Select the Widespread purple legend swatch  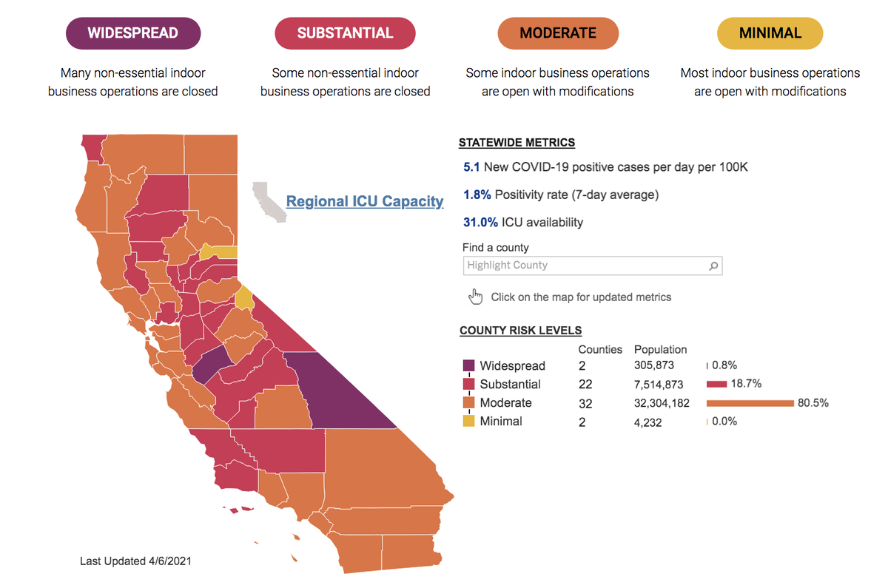point(468,366)
